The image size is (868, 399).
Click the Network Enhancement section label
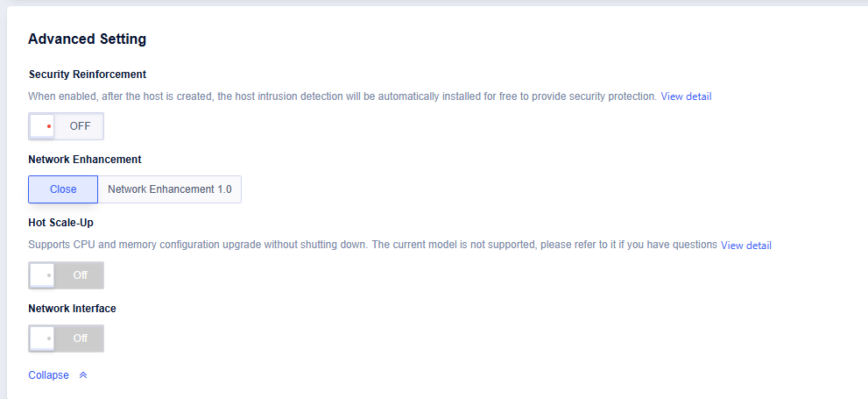(x=85, y=160)
